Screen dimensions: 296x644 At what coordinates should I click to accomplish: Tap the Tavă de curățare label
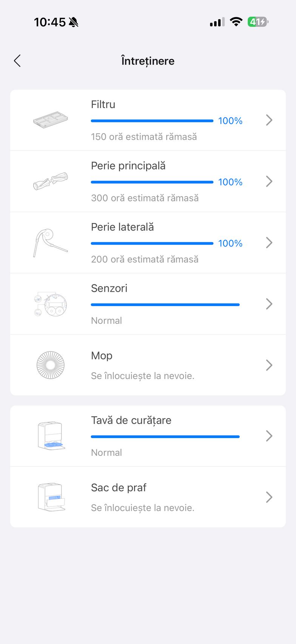click(x=131, y=420)
